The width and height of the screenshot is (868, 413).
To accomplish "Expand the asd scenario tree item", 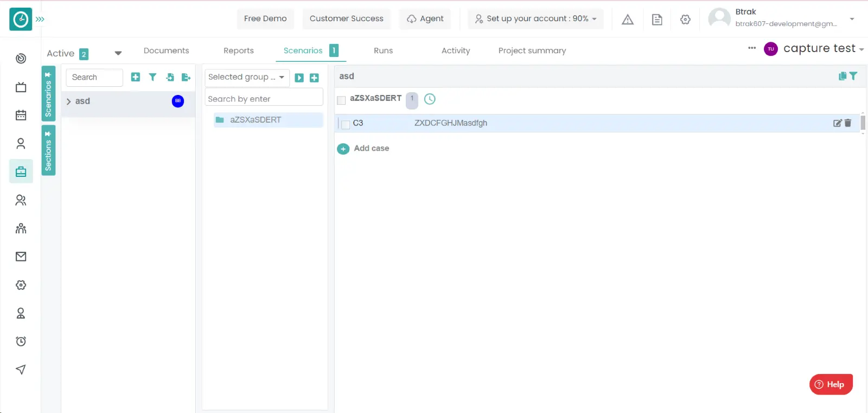I will (69, 101).
